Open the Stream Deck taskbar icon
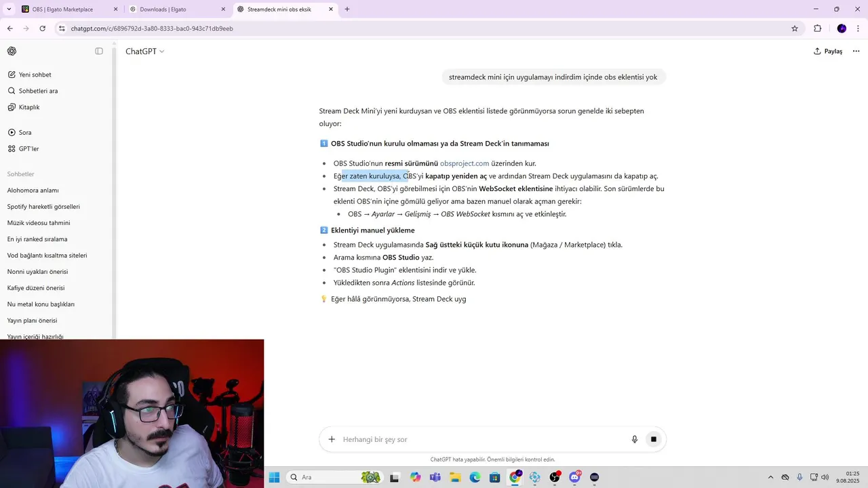 tap(595, 477)
